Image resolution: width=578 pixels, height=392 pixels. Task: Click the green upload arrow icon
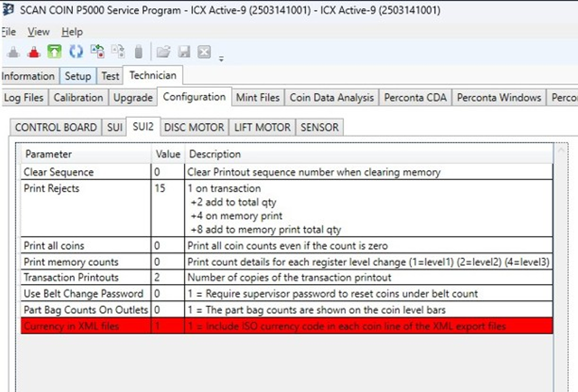click(54, 51)
